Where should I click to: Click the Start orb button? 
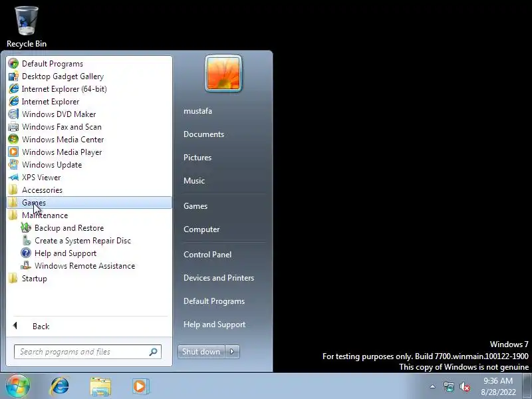(x=18, y=386)
